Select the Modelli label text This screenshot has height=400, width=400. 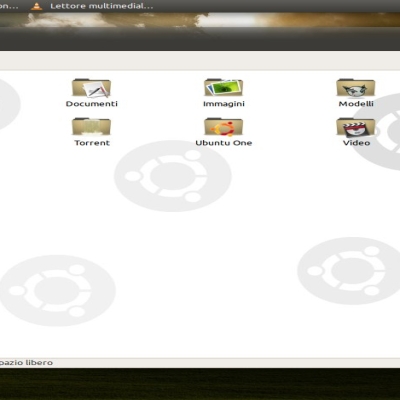[x=356, y=104]
